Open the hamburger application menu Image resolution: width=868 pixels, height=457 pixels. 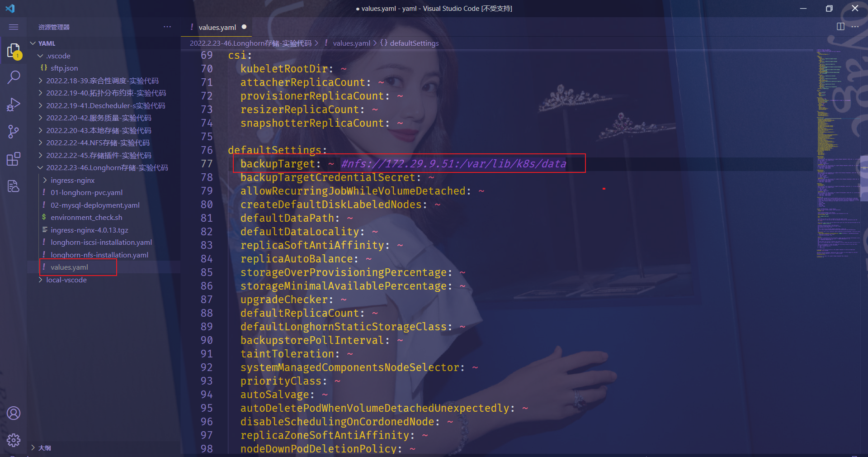14,27
